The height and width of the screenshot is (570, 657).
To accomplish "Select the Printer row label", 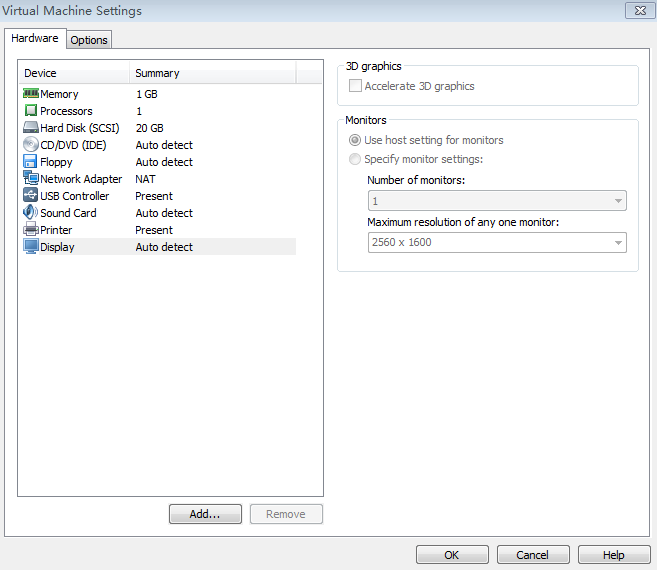I will (56, 230).
